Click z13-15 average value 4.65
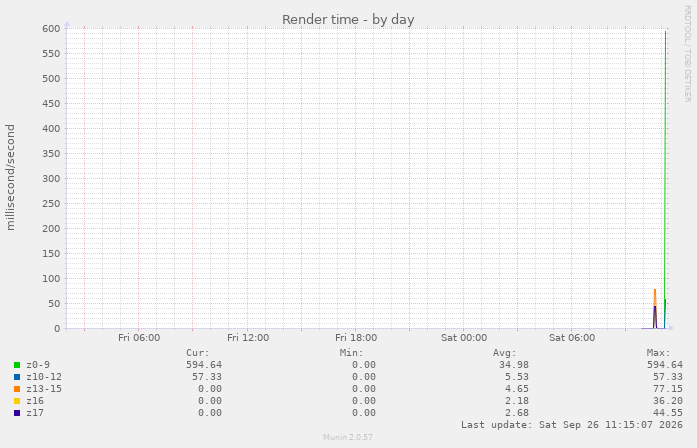The height and width of the screenshot is (448, 697). [517, 389]
